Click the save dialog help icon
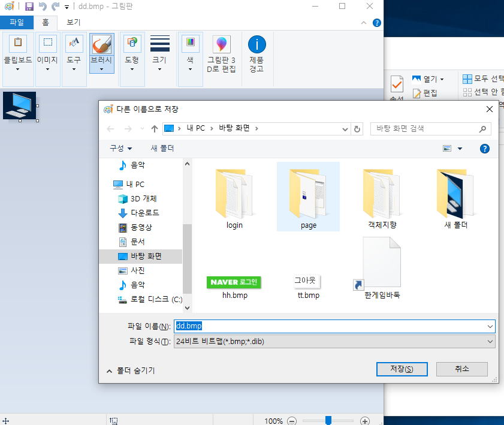 485,149
